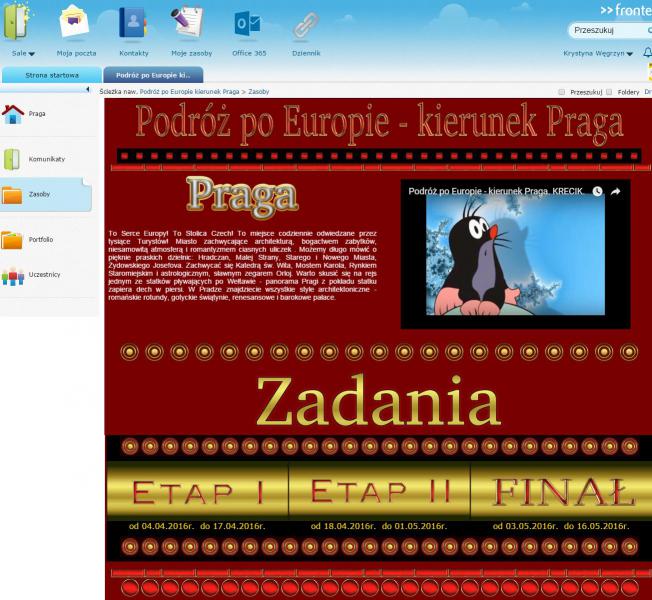Click the ETAP I gold button
The height and width of the screenshot is (600, 652).
[198, 491]
